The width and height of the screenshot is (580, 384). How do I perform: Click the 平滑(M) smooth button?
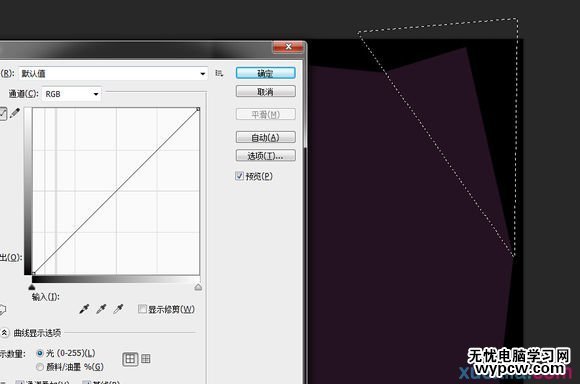266,114
